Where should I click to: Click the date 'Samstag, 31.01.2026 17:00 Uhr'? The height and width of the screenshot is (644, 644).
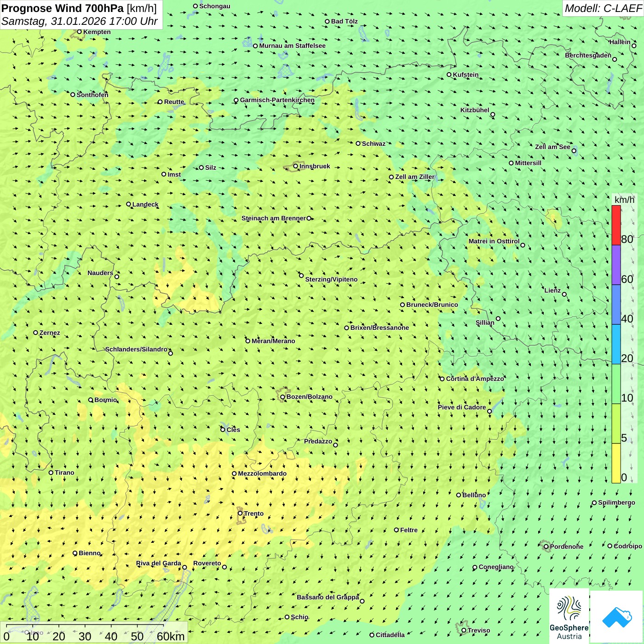[x=80, y=21]
